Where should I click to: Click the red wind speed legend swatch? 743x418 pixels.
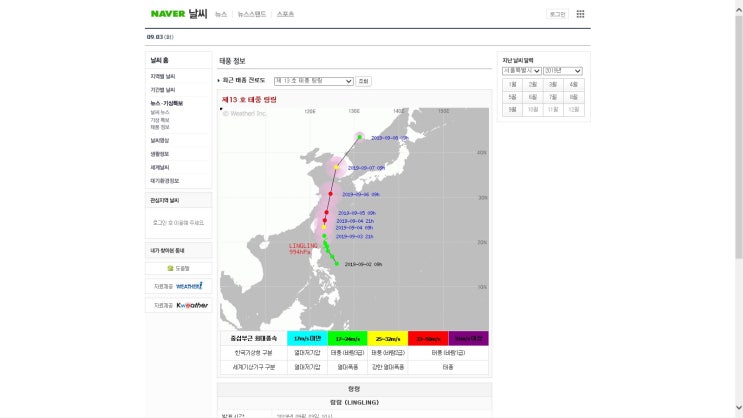(428, 338)
